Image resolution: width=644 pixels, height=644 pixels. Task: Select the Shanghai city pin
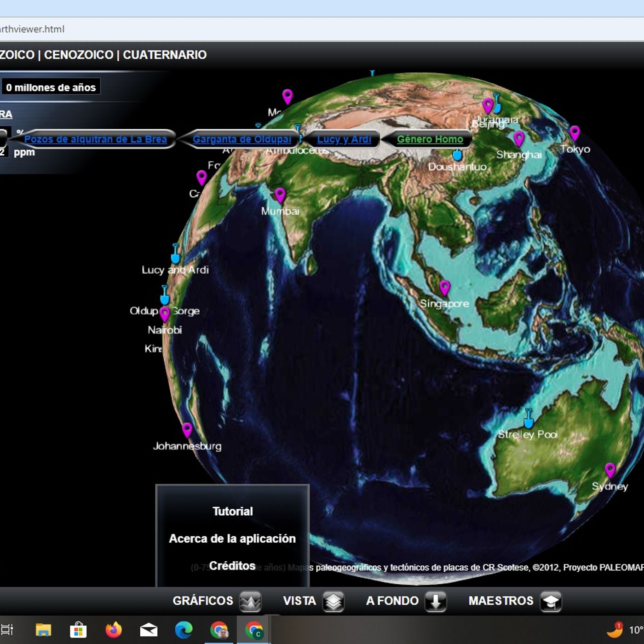519,139
